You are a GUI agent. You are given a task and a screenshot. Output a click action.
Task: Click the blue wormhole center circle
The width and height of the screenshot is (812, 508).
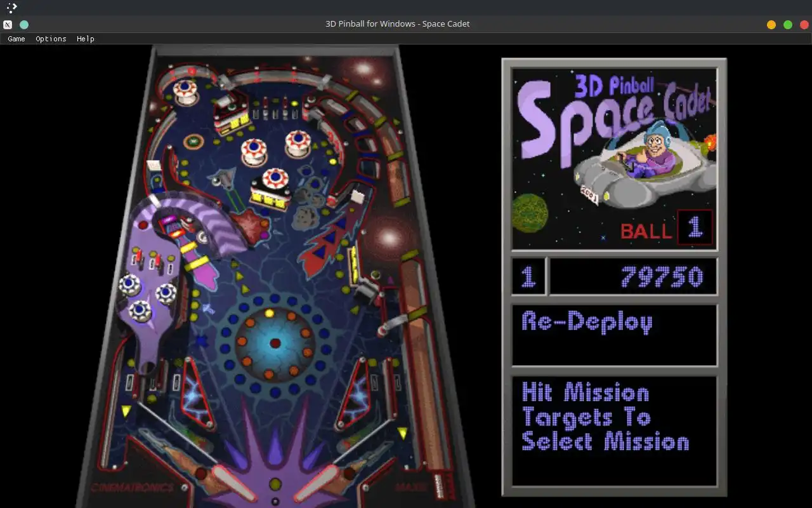click(x=275, y=342)
